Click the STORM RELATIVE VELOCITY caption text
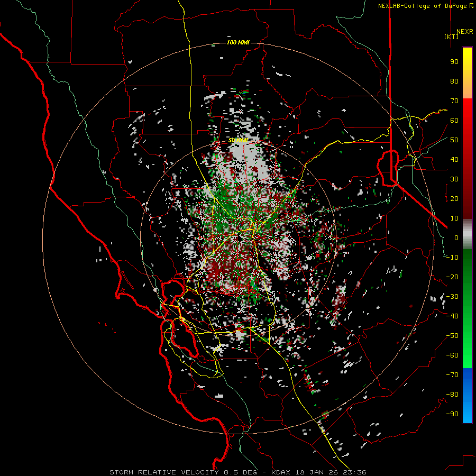 (x=164, y=472)
